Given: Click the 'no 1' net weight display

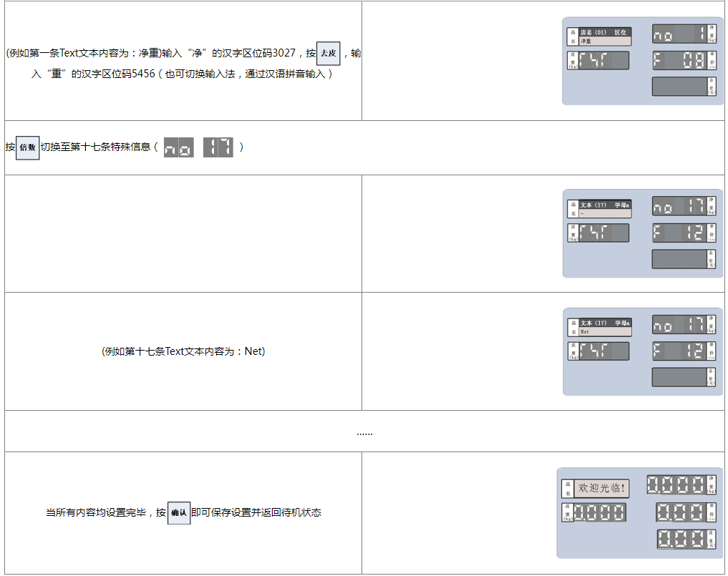Looking at the screenshot, I should tap(679, 34).
